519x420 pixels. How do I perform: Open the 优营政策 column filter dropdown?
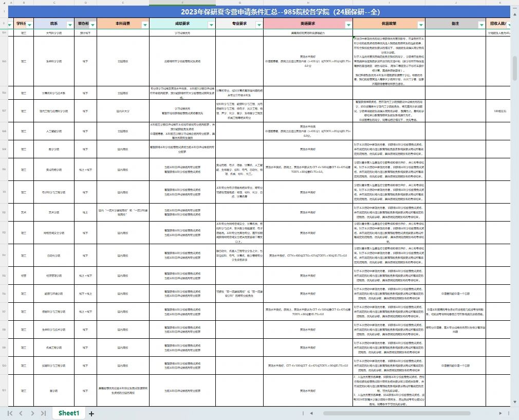click(x=421, y=25)
